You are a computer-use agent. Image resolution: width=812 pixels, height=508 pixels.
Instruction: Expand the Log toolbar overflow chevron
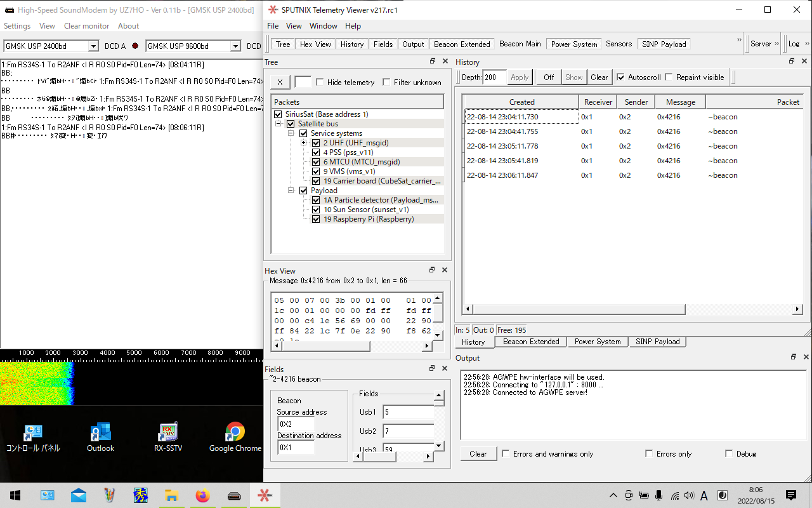[x=806, y=44]
